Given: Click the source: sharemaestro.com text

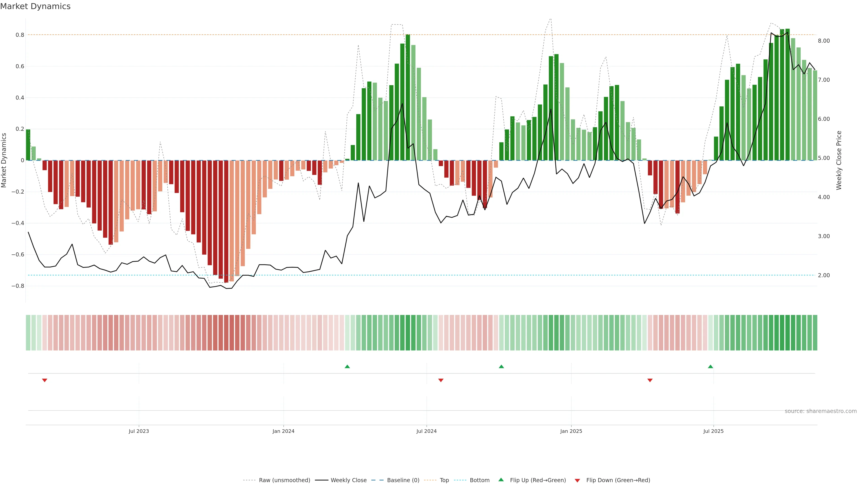Looking at the screenshot, I should pyautogui.click(x=821, y=411).
